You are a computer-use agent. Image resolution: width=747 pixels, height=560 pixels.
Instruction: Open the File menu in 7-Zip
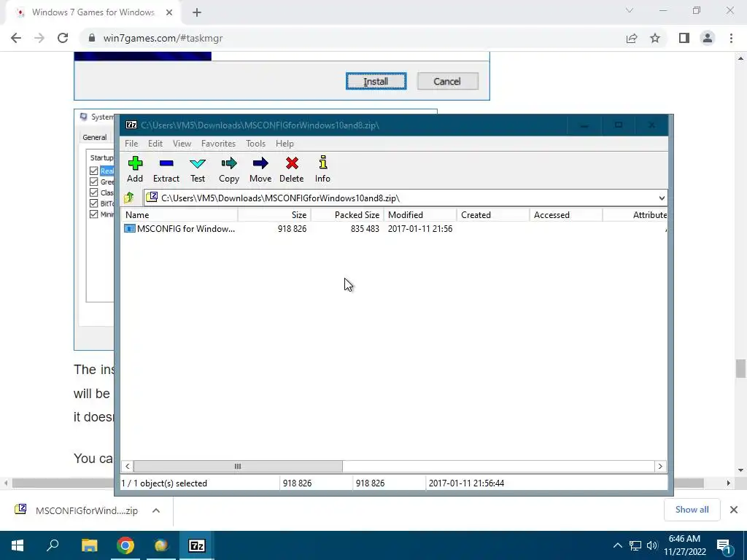point(131,144)
